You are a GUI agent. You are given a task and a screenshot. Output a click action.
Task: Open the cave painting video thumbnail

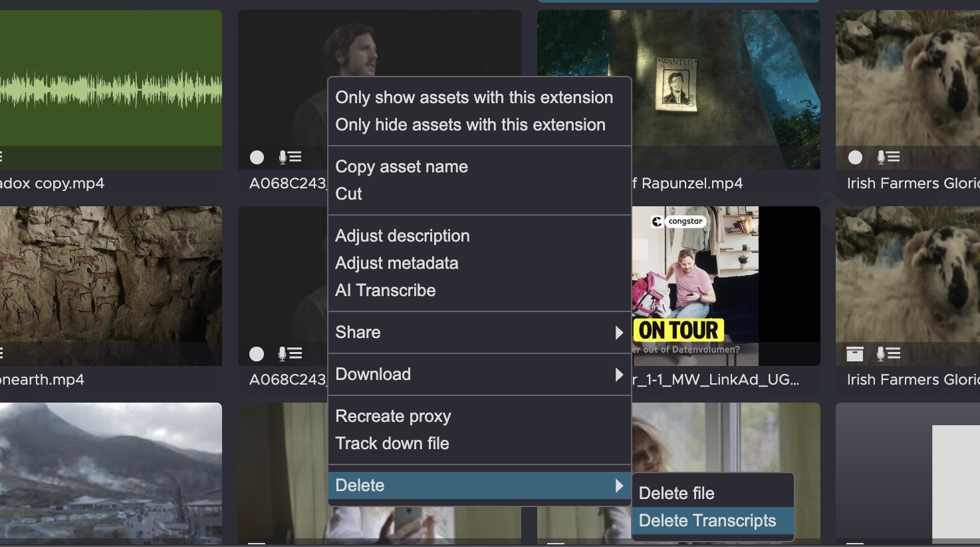coord(111,285)
